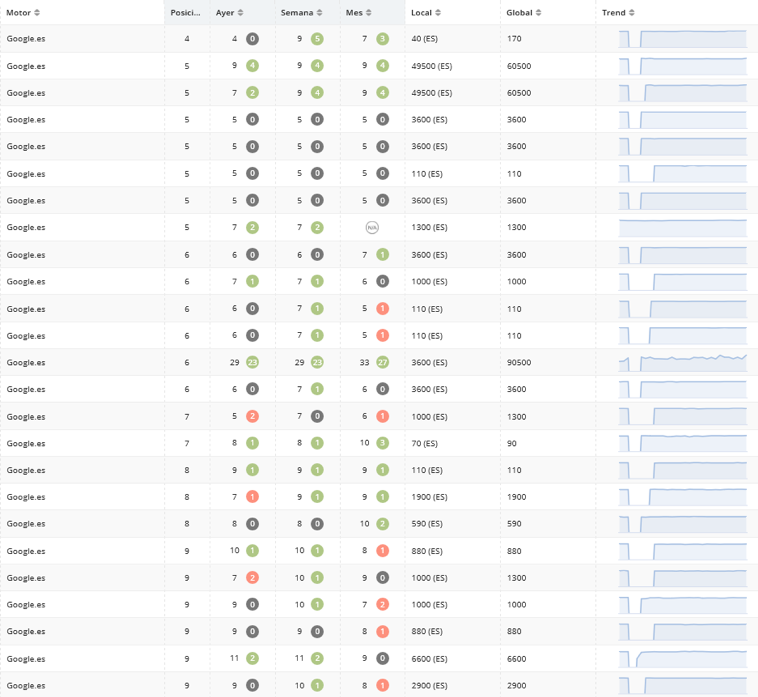Image resolution: width=758 pixels, height=697 pixels.
Task: Open the jagged trend chart in the 90500 row
Action: coord(683,363)
